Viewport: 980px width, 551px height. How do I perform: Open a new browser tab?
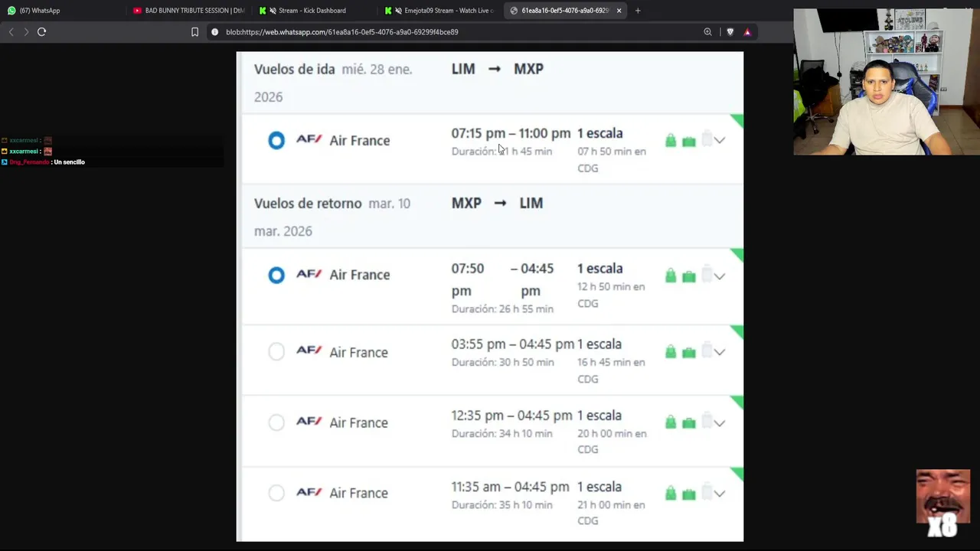point(638,11)
